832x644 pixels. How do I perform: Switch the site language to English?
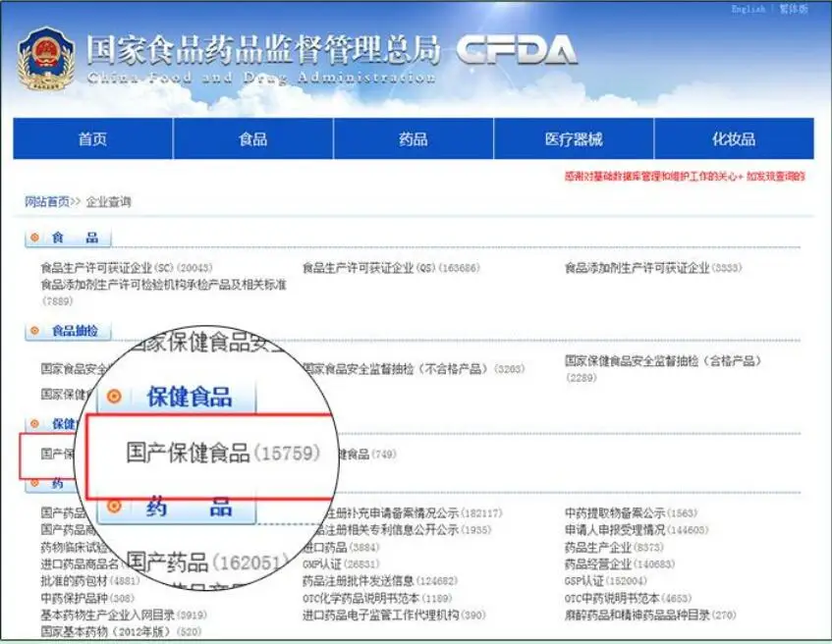749,9
